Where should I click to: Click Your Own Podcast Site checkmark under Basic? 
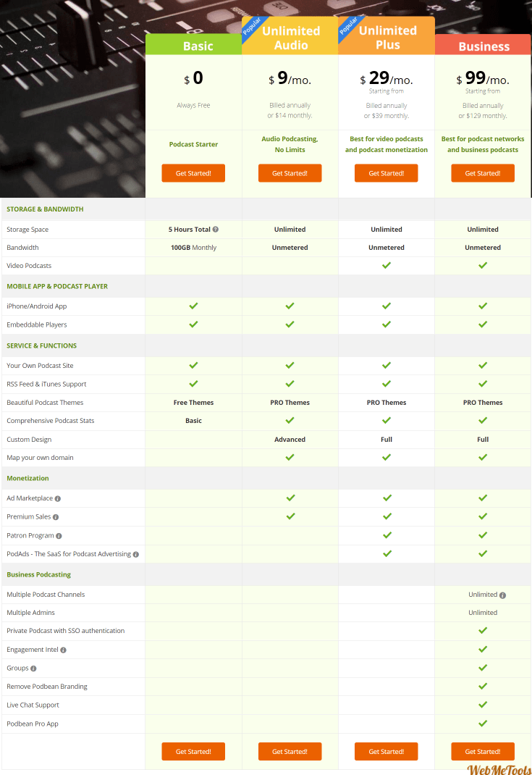(x=194, y=365)
